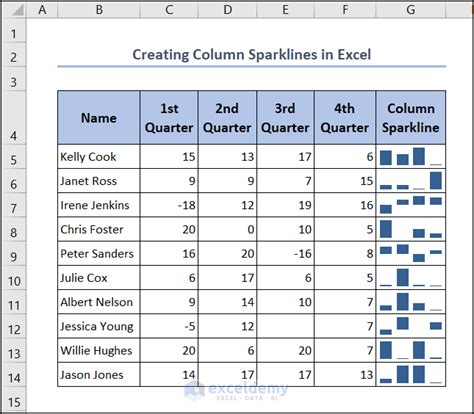
Task: Select Jessica Young's empty 3rd Quarter cell
Action: pos(285,326)
